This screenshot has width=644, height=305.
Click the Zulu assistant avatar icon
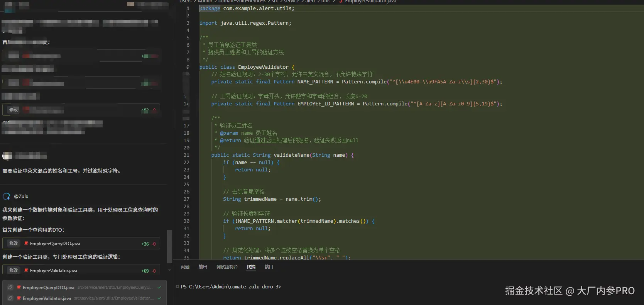(7, 197)
